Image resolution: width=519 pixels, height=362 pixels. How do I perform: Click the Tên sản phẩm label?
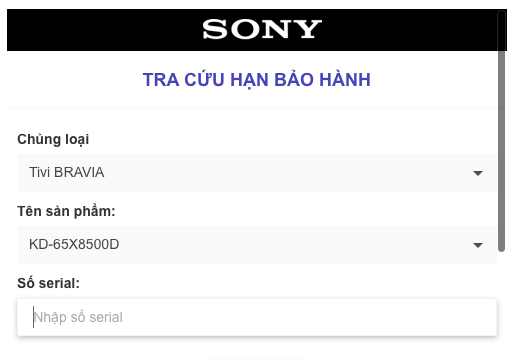[66, 211]
